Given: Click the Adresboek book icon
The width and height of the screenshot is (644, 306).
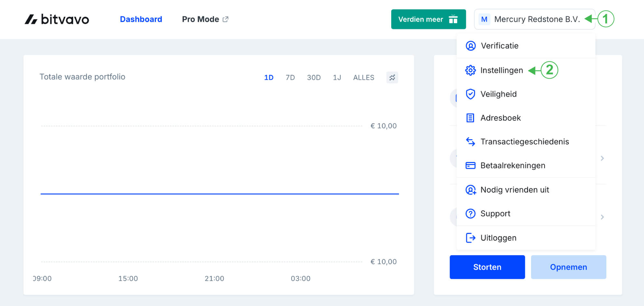Looking at the screenshot, I should (x=470, y=118).
